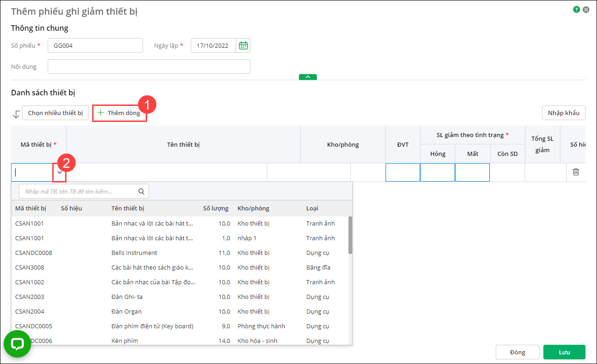Click the Đóng button

(x=517, y=352)
